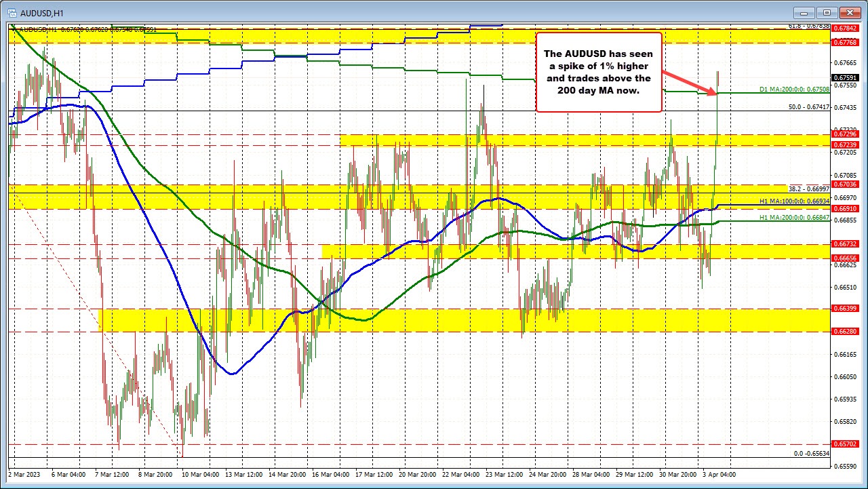Click the '2 Mar 2023' date on time axis
868x489 pixels.
coord(26,475)
